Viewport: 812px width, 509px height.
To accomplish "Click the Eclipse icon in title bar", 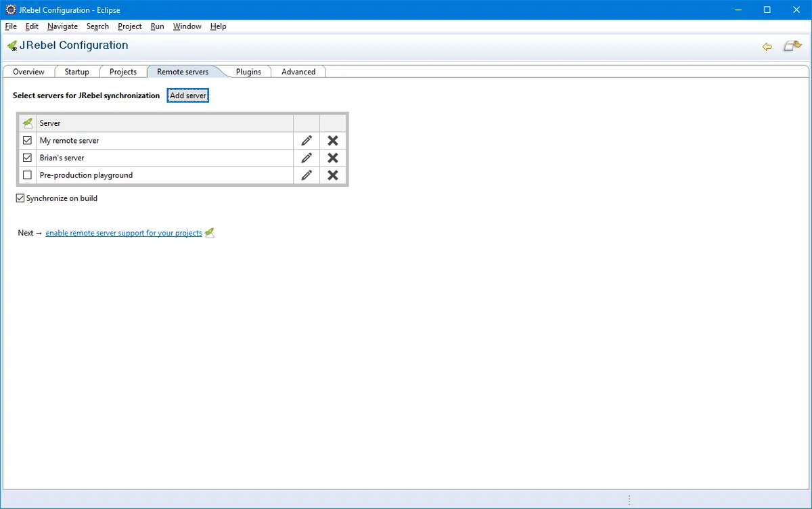I will click(x=10, y=9).
